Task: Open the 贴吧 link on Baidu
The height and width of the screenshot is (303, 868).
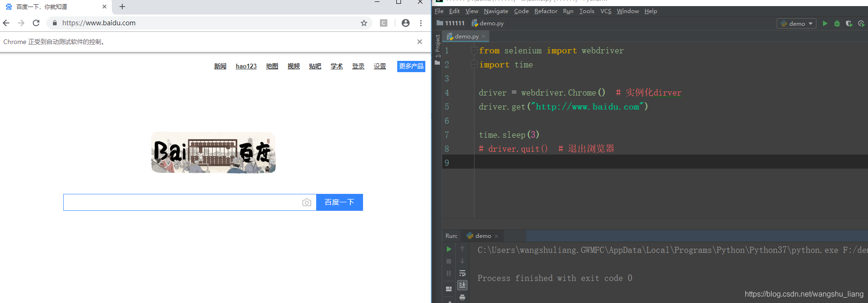Action: tap(315, 67)
